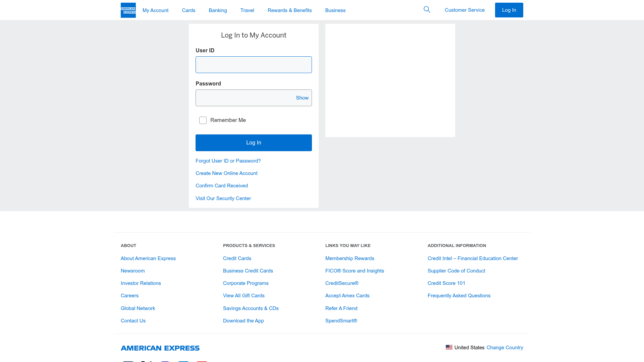Screen dimensions: 644x362
Task: Click the United States flag icon
Action: (449, 347)
